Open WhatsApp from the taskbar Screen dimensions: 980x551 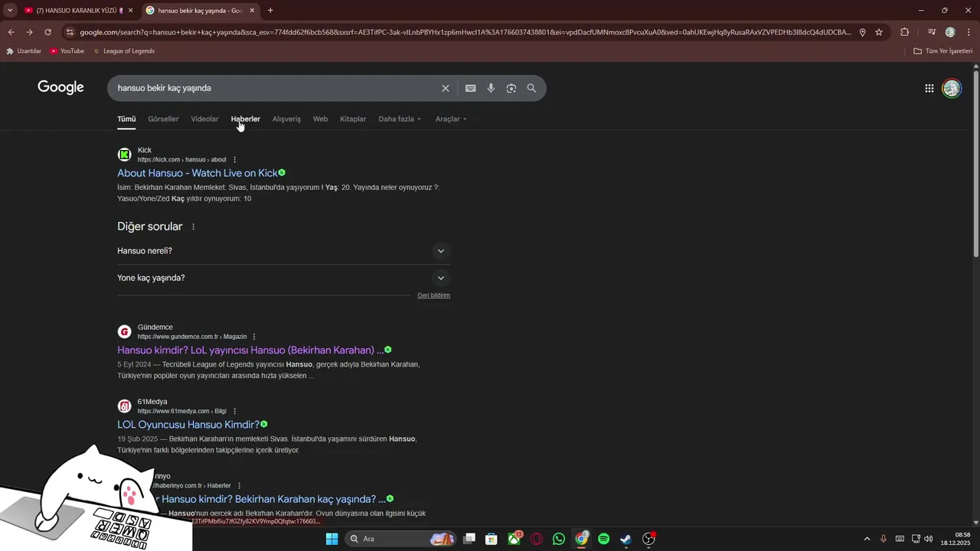pyautogui.click(x=559, y=539)
